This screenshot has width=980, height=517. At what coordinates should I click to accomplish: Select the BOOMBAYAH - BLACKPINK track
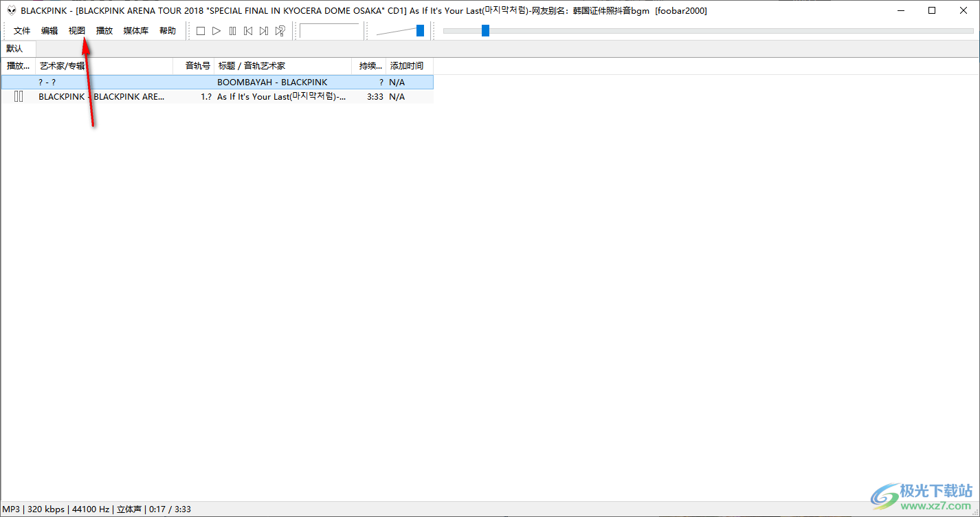[x=217, y=82]
